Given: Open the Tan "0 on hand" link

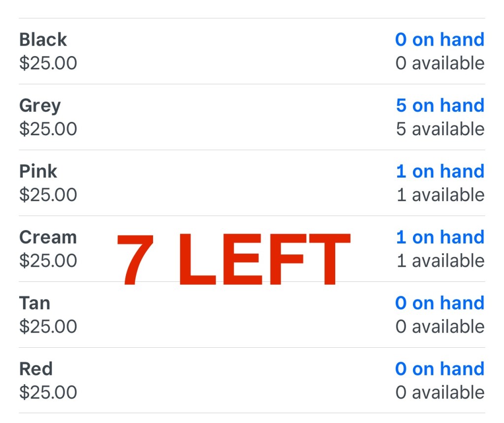Looking at the screenshot, I should point(440,303).
